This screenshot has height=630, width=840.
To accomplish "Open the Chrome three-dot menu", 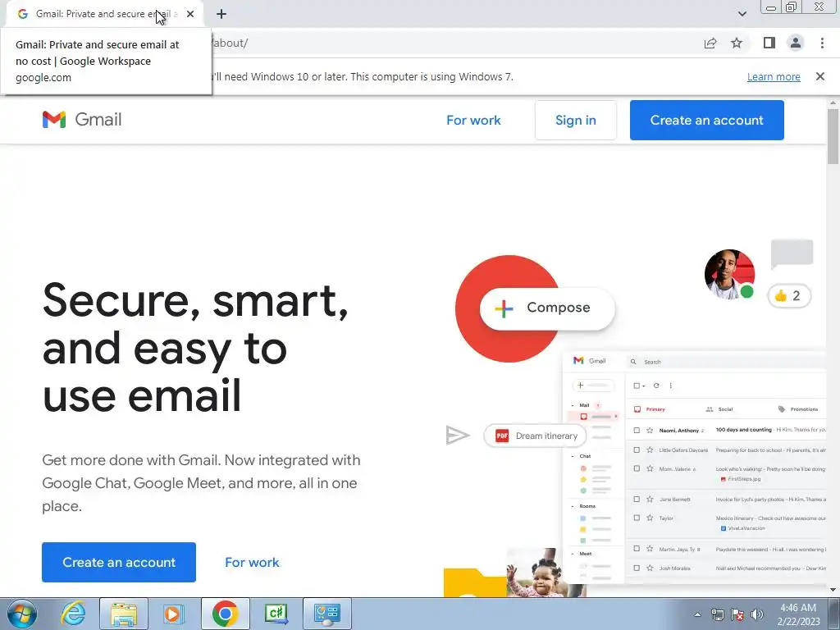I will coord(822,43).
